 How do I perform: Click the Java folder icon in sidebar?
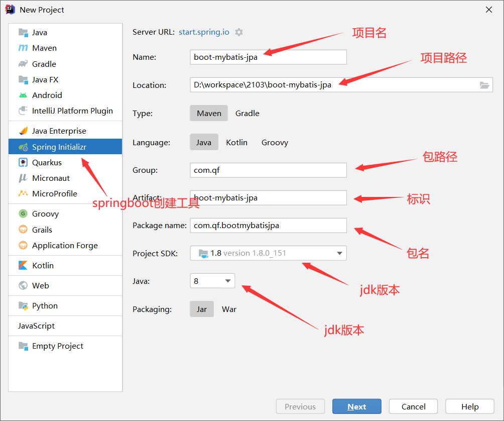(x=23, y=33)
